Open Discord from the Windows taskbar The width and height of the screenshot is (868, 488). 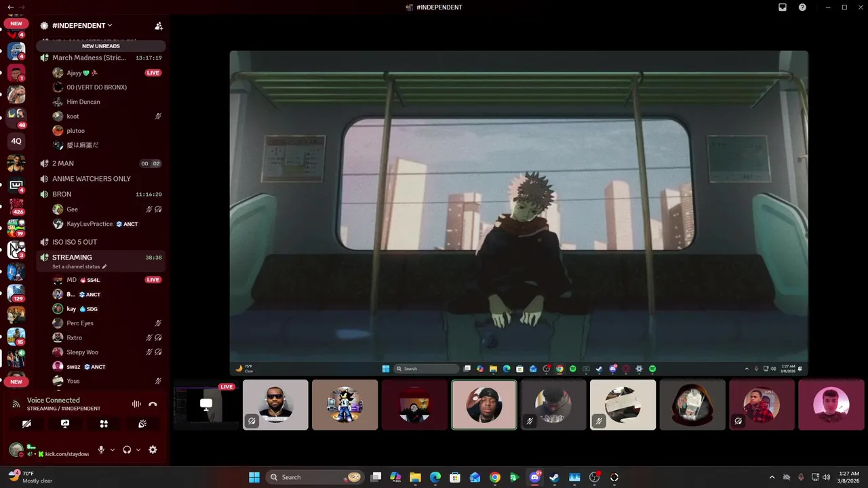point(534,477)
